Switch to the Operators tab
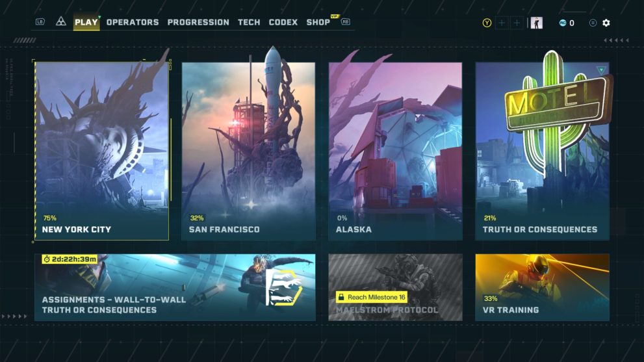Screen dimensions: 644x362 133,22
